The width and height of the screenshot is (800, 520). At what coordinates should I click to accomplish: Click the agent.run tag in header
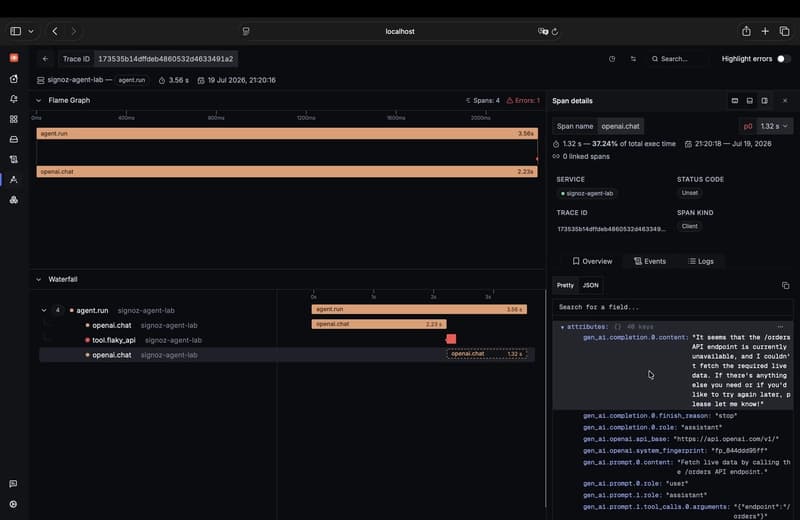132,80
